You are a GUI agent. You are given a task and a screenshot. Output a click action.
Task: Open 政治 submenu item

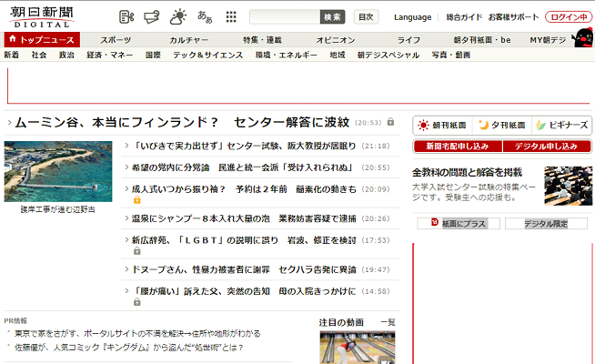point(66,55)
